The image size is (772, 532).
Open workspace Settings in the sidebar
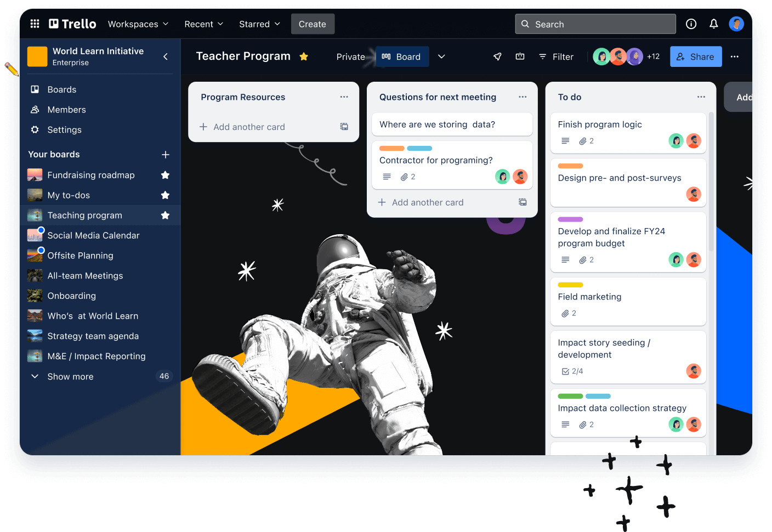click(x=65, y=130)
